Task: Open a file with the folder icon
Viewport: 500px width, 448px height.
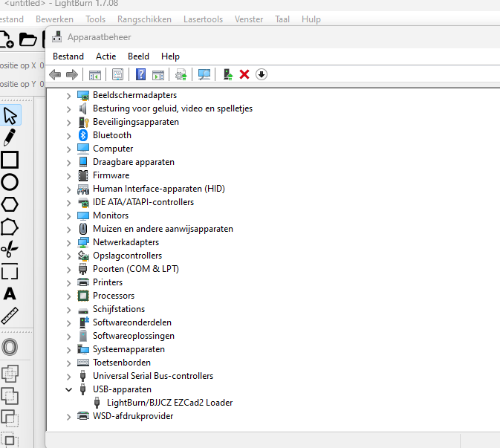Action: point(27,39)
